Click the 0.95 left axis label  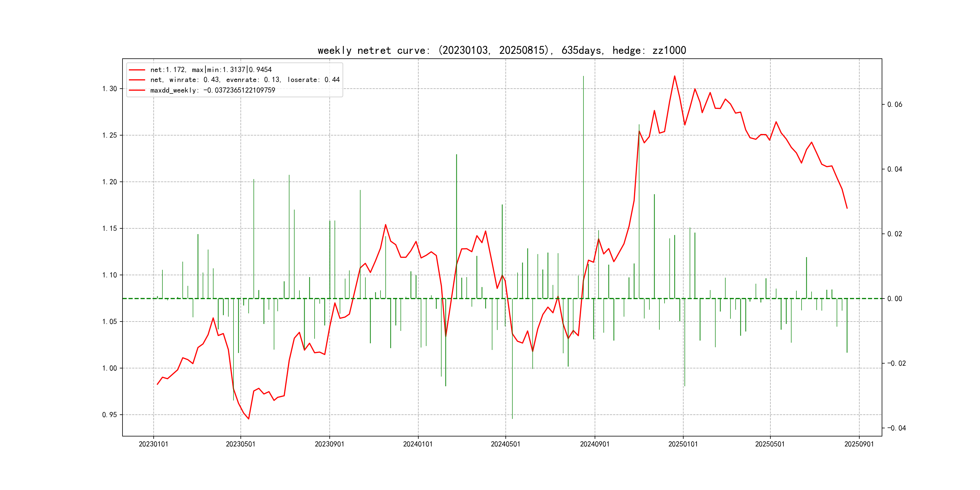(109, 415)
